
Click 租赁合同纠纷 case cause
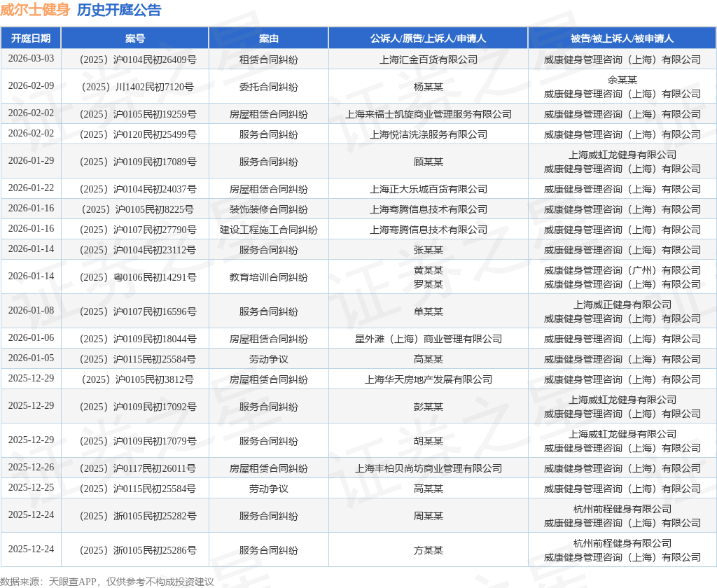tap(268, 59)
